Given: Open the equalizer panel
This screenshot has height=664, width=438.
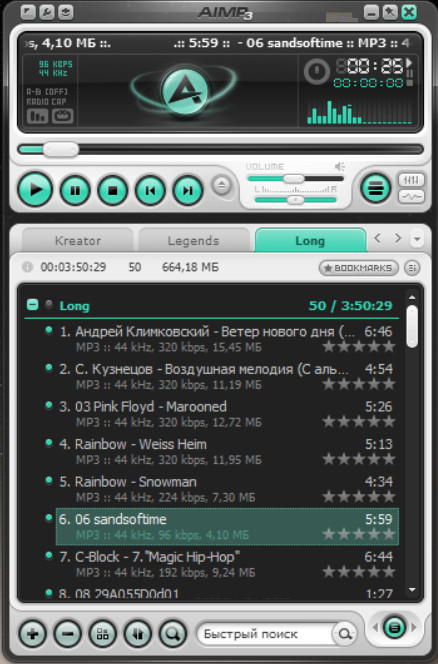Looking at the screenshot, I should 411,180.
